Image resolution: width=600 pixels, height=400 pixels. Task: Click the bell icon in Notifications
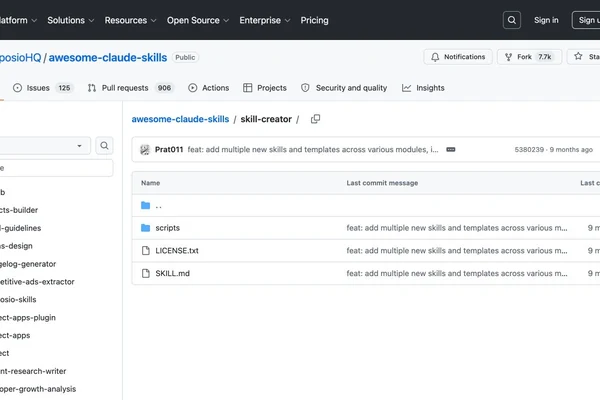coord(435,57)
